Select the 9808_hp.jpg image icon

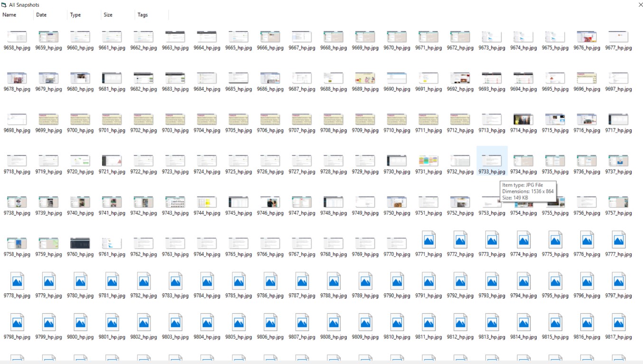(x=334, y=323)
